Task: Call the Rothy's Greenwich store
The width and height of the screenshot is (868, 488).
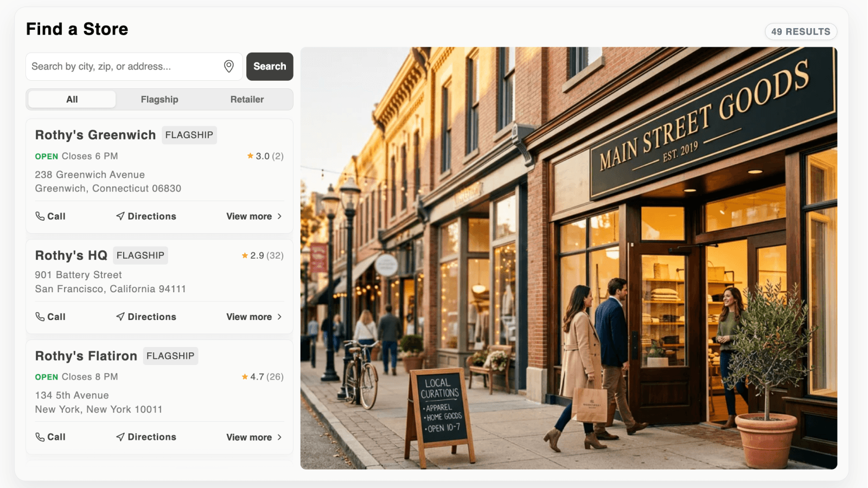Action: 50,216
